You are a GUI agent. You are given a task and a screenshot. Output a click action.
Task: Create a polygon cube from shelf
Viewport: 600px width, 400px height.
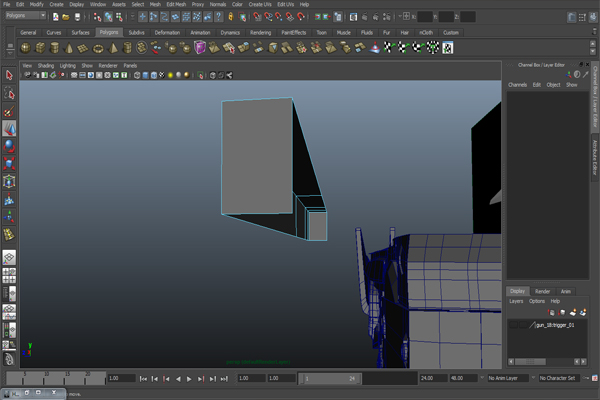tap(40, 48)
